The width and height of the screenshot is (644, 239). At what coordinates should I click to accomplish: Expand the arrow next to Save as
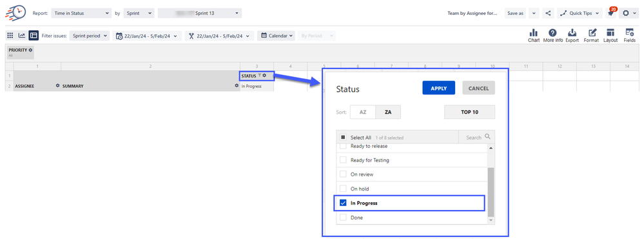pos(534,13)
